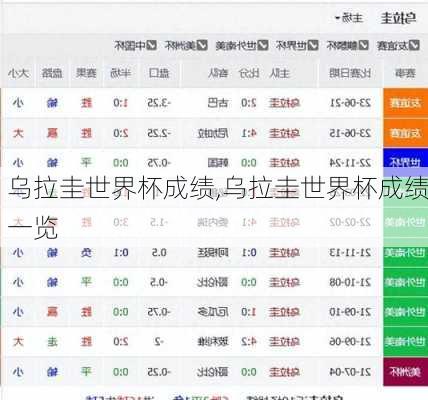428x400 pixels.
Task: Click opponent 韩国 in the 22-11-24 row
Action: point(218,163)
